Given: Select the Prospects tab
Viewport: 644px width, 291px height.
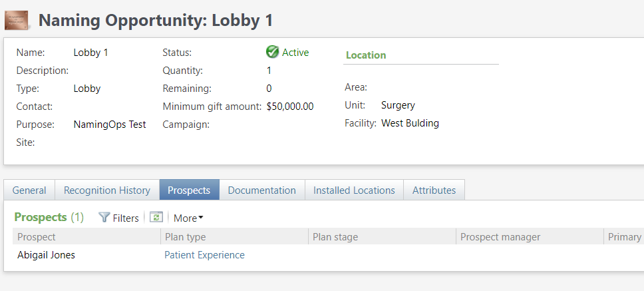Looking at the screenshot, I should 189,190.
